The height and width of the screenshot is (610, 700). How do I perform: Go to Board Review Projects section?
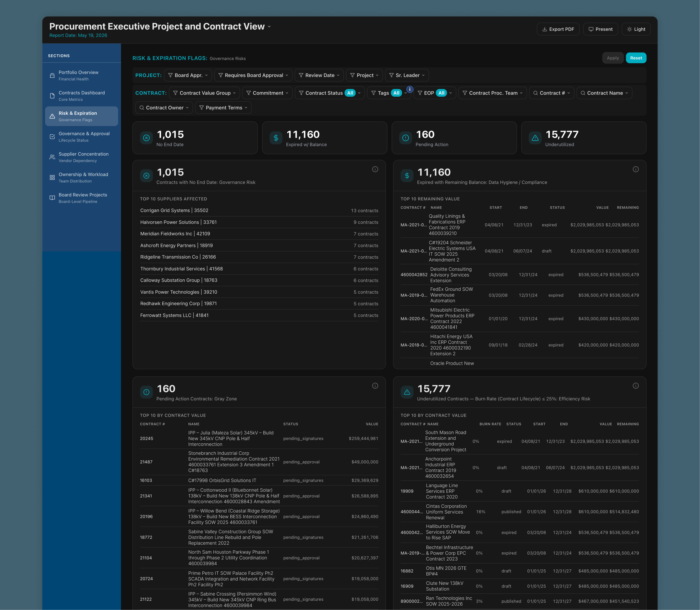(82, 198)
